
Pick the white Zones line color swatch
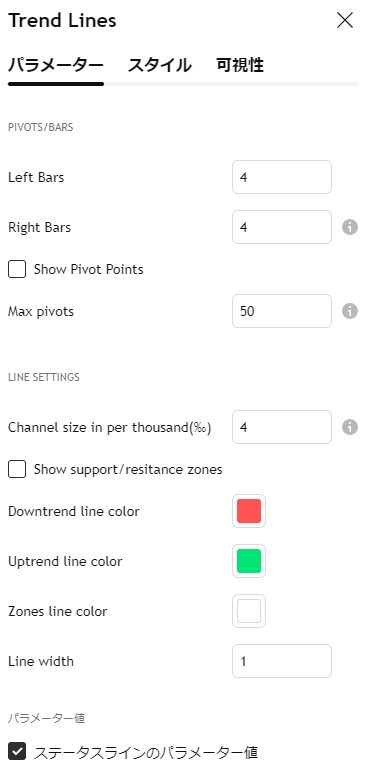point(249,611)
